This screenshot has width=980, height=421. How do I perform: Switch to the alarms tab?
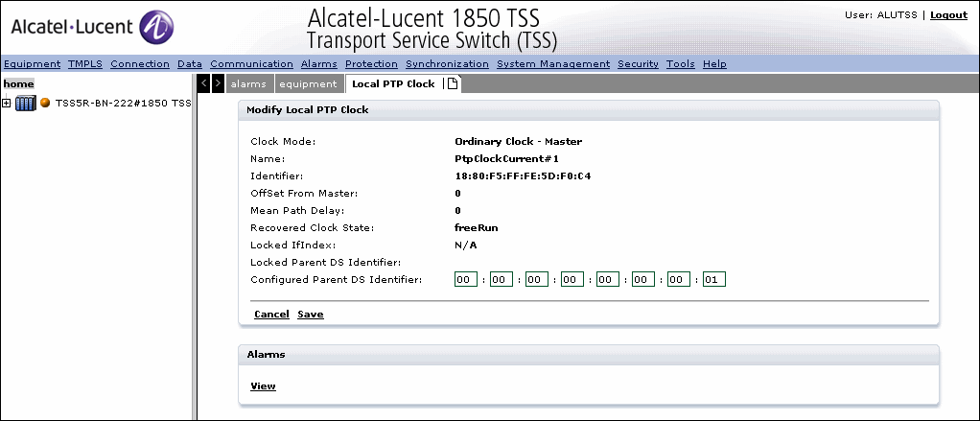tap(248, 83)
